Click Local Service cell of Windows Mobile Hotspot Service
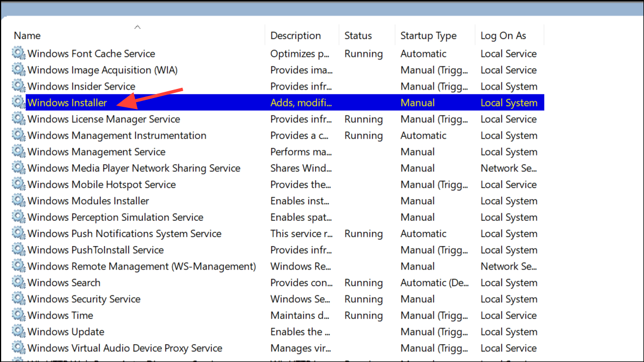 (x=509, y=185)
